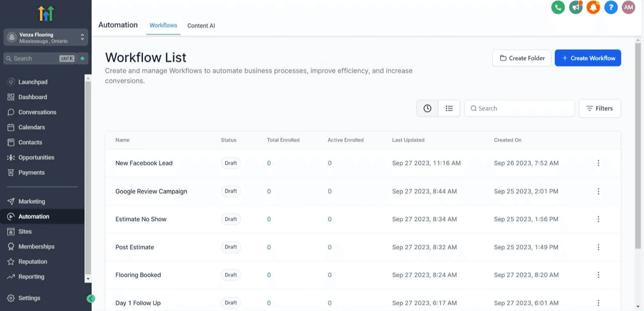The height and width of the screenshot is (311, 644).
Task: Click the workflow Search field
Action: 519,108
